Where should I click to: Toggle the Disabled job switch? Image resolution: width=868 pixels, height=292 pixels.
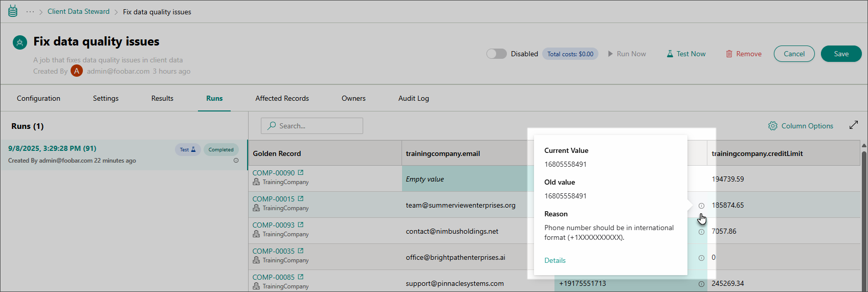pyautogui.click(x=496, y=54)
